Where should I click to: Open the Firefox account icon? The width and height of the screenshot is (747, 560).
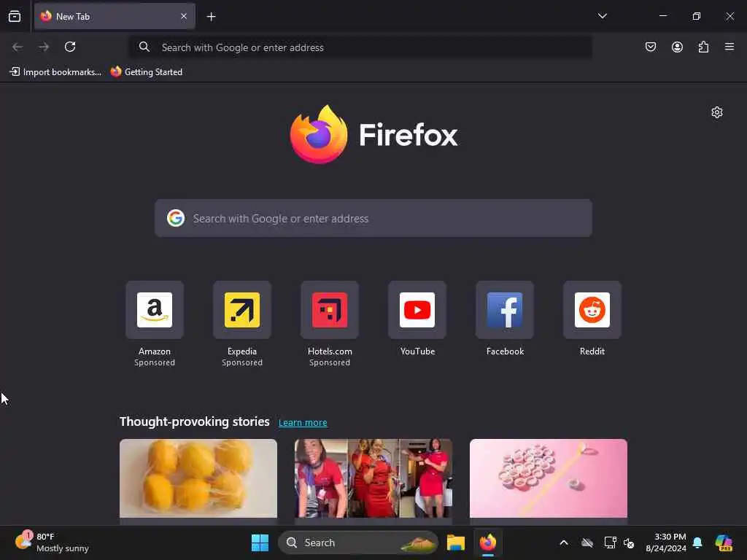(x=677, y=47)
